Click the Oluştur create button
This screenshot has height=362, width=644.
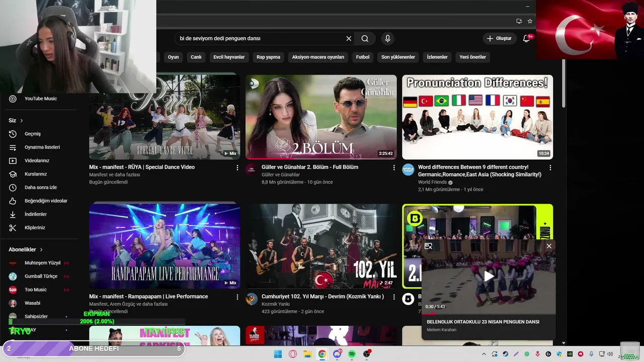click(x=499, y=39)
